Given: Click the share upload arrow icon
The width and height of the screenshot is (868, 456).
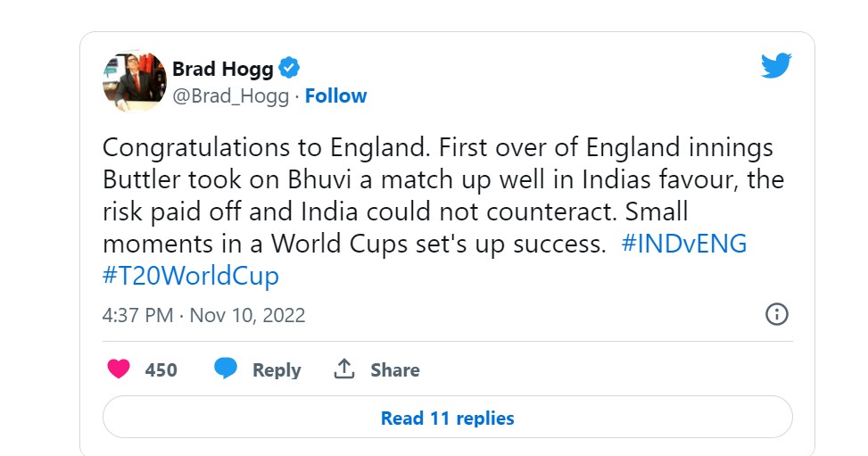Looking at the screenshot, I should pyautogui.click(x=345, y=369).
